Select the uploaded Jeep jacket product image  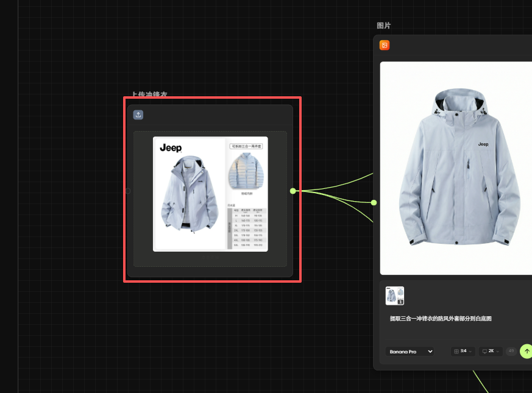(x=210, y=193)
